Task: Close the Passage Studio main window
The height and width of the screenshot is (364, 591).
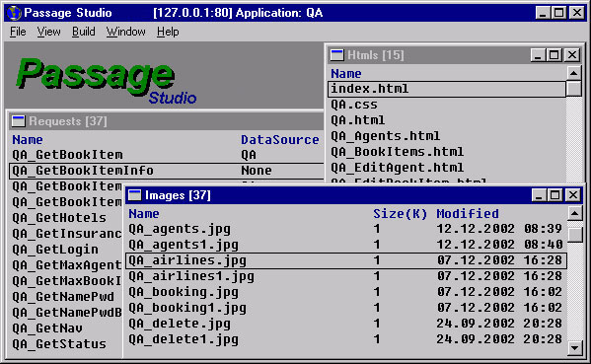Action: pos(577,13)
